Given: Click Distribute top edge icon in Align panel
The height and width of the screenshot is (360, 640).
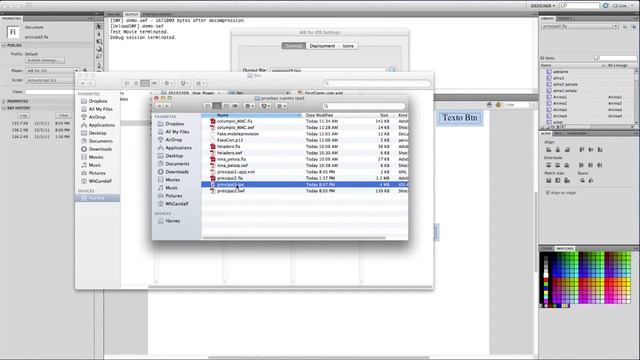Looking at the screenshot, I should click(x=549, y=165).
